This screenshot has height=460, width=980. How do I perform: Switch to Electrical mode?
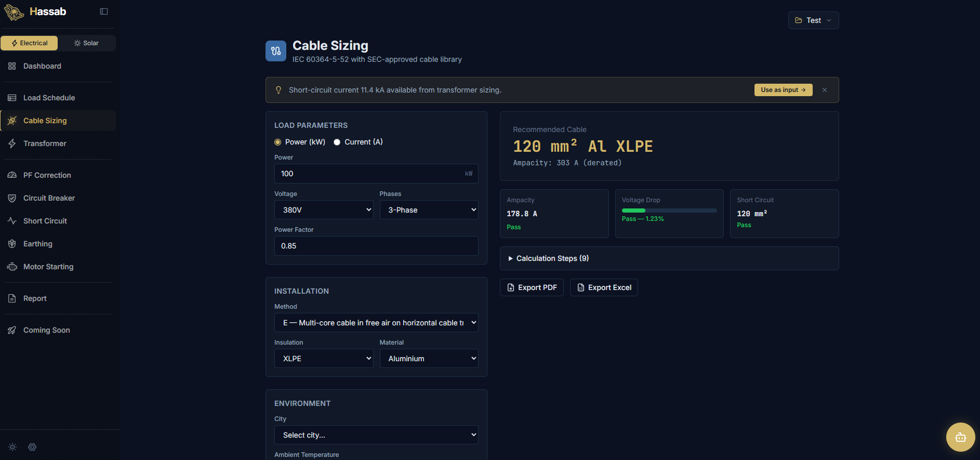click(x=29, y=43)
